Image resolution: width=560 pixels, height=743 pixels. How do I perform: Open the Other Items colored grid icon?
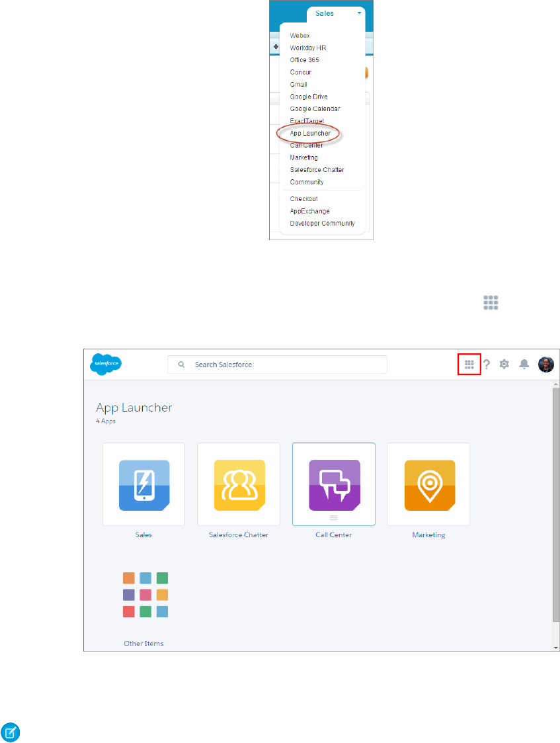145,595
